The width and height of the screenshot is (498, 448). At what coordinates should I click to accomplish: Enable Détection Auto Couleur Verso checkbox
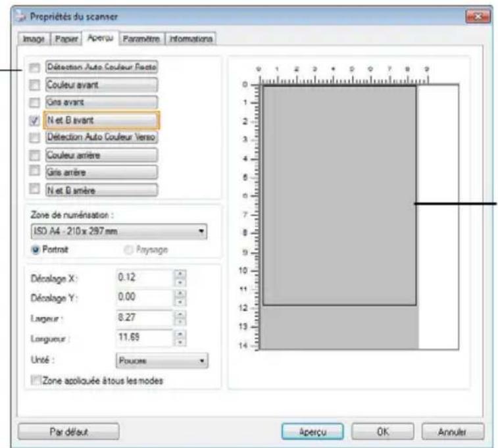34,137
